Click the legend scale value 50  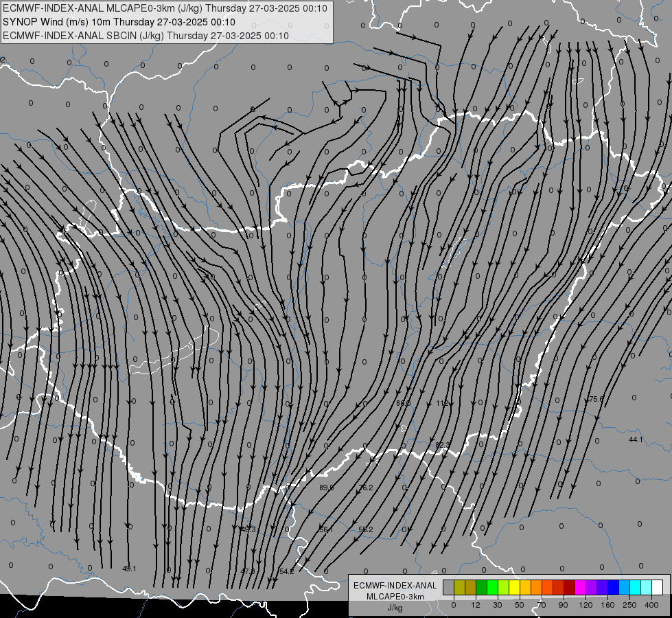pos(520,605)
